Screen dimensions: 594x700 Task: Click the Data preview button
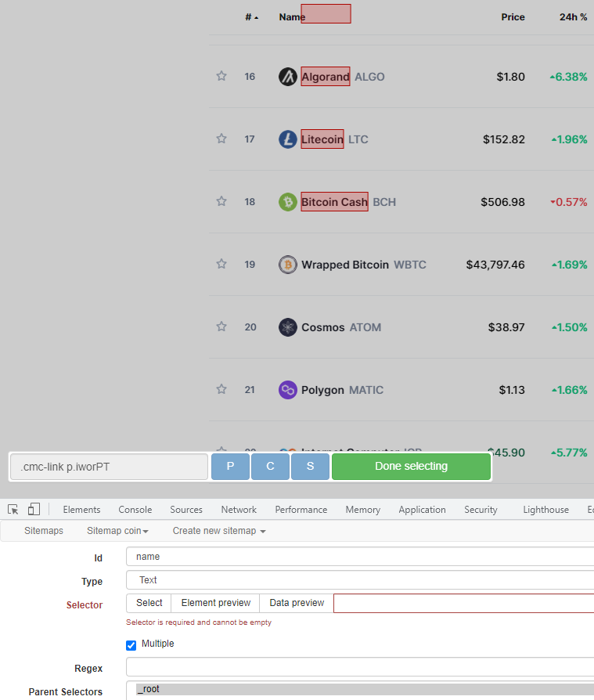point(297,603)
